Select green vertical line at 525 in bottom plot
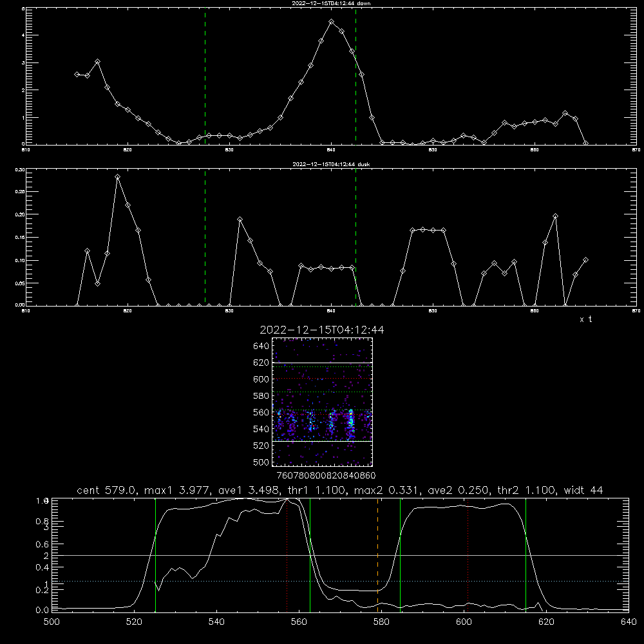The width and height of the screenshot is (644, 644). [x=155, y=555]
